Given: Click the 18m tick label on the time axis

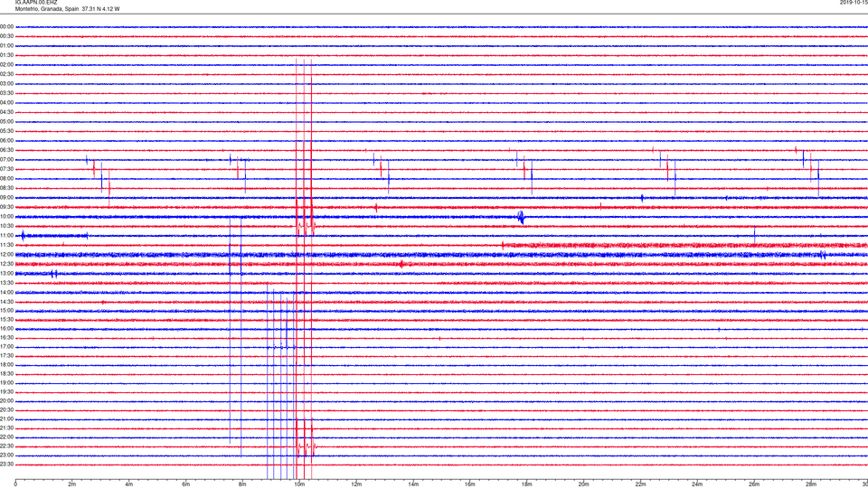Looking at the screenshot, I should click(527, 484).
